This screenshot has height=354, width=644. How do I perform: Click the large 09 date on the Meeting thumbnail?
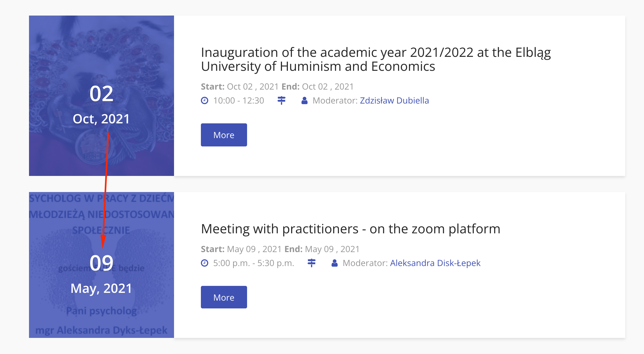click(101, 263)
